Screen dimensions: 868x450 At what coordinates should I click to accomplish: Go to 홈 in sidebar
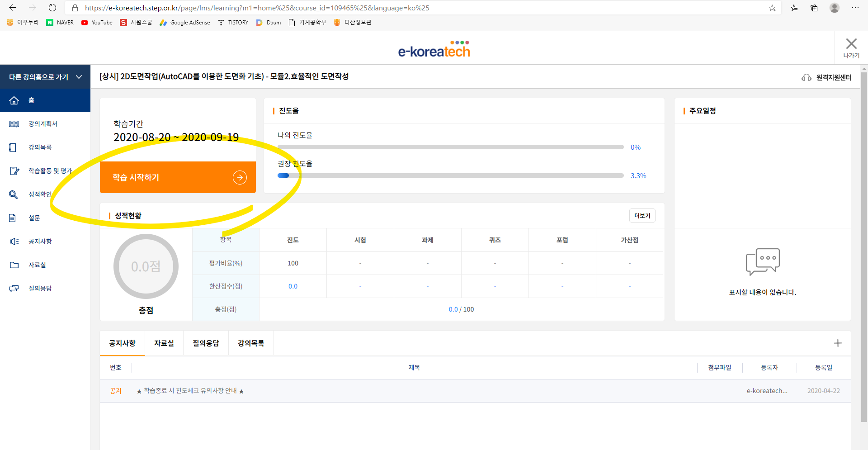coord(45,100)
